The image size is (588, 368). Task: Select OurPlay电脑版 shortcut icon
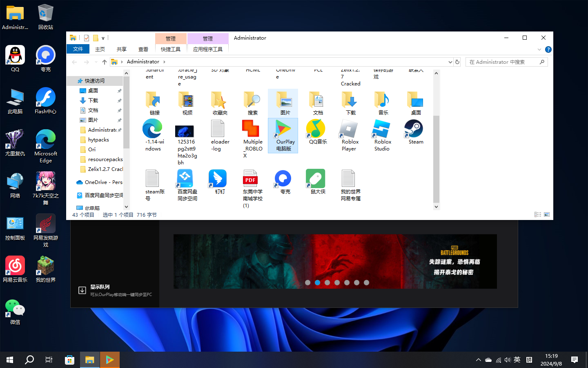click(283, 135)
